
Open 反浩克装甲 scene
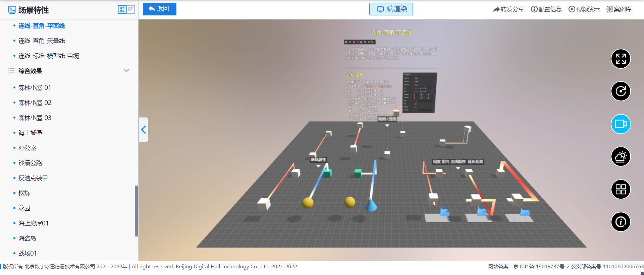(x=33, y=178)
